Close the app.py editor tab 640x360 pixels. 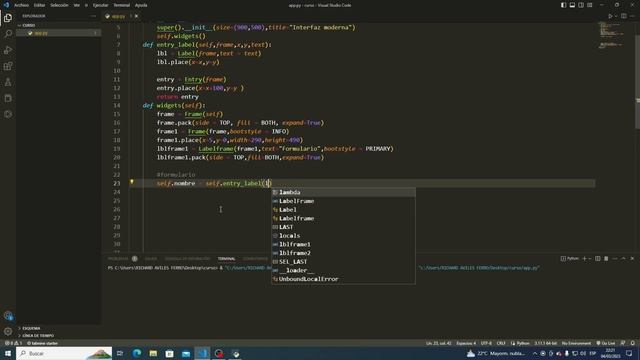136,16
